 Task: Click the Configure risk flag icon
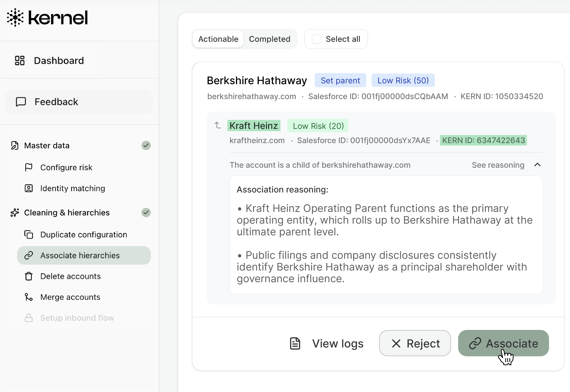tap(28, 167)
